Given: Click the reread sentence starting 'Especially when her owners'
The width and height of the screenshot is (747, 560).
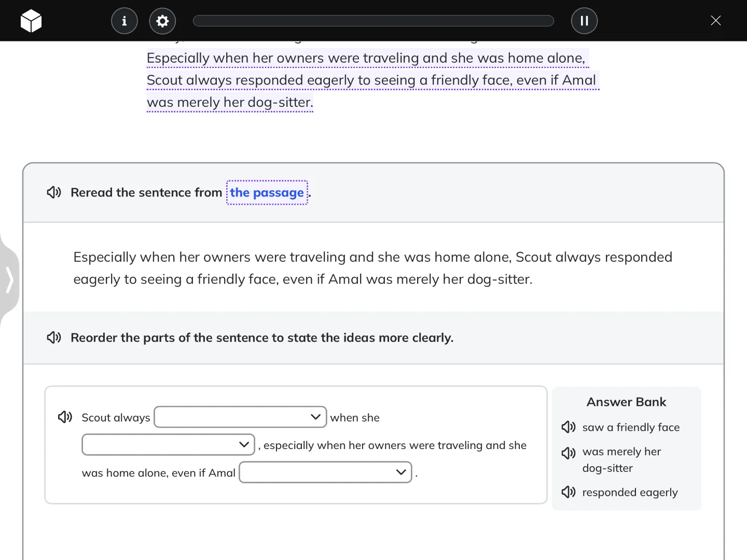Looking at the screenshot, I should point(373,268).
